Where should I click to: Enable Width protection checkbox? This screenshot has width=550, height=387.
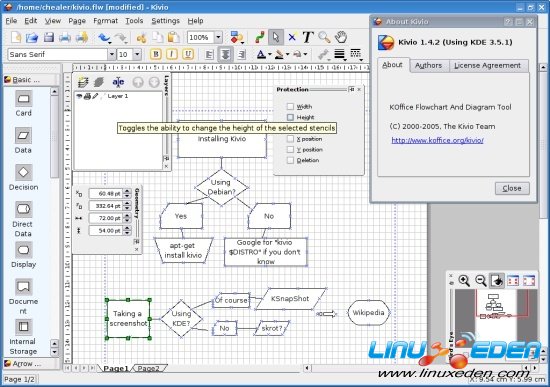(290, 106)
